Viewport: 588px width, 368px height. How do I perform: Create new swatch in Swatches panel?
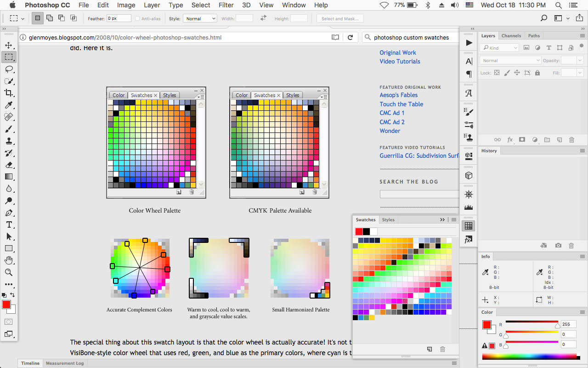click(x=430, y=349)
